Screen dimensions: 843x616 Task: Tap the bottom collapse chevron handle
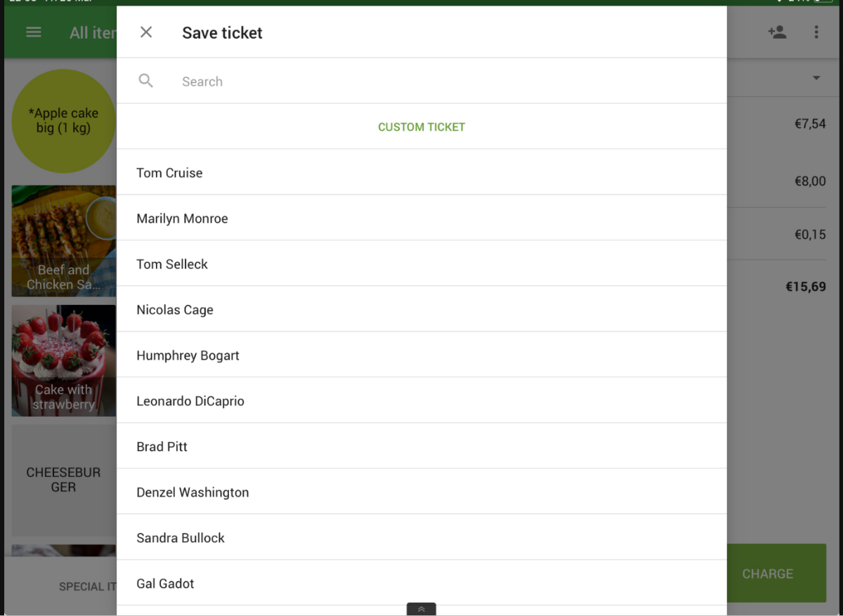click(x=421, y=609)
